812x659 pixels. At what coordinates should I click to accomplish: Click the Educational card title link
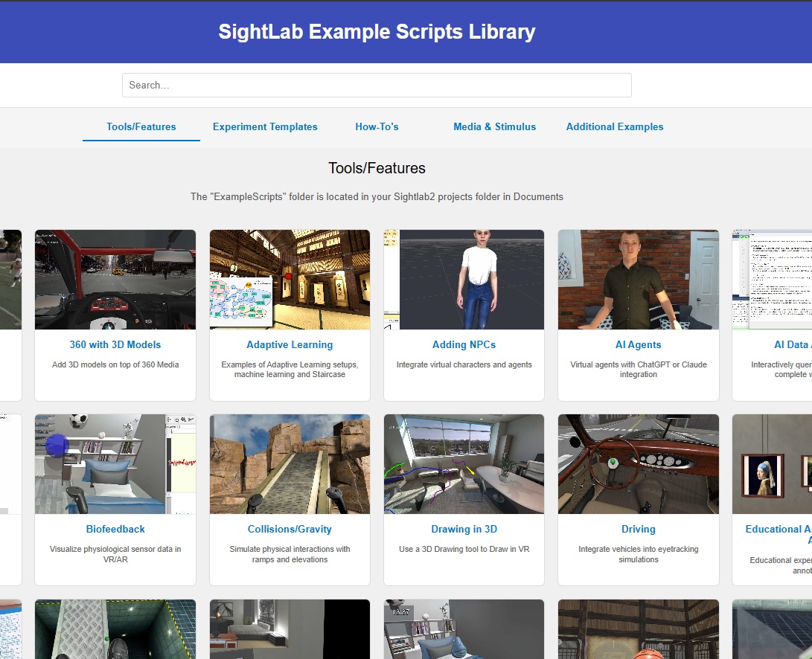pyautogui.click(x=778, y=534)
